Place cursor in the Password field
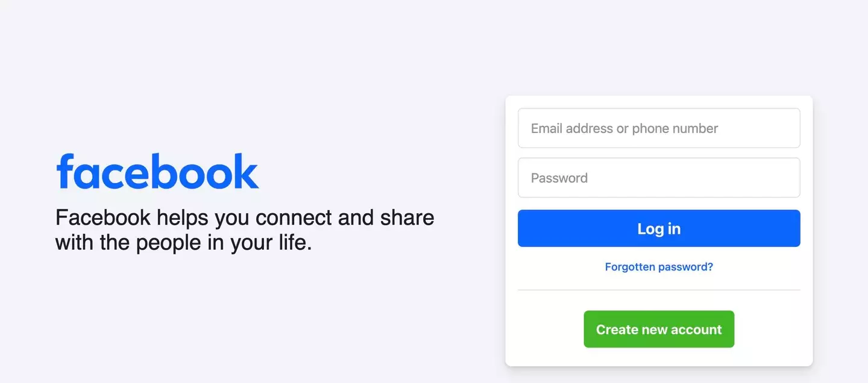This screenshot has height=383, width=868. pos(659,177)
